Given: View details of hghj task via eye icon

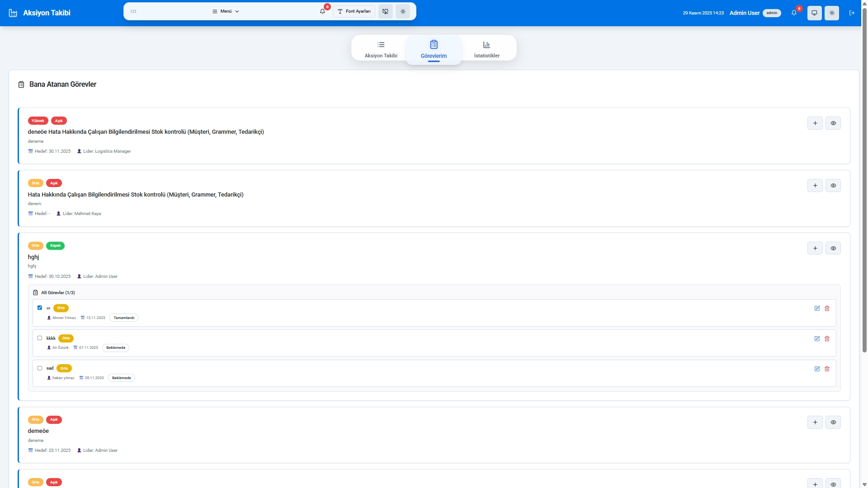Looking at the screenshot, I should pos(833,248).
